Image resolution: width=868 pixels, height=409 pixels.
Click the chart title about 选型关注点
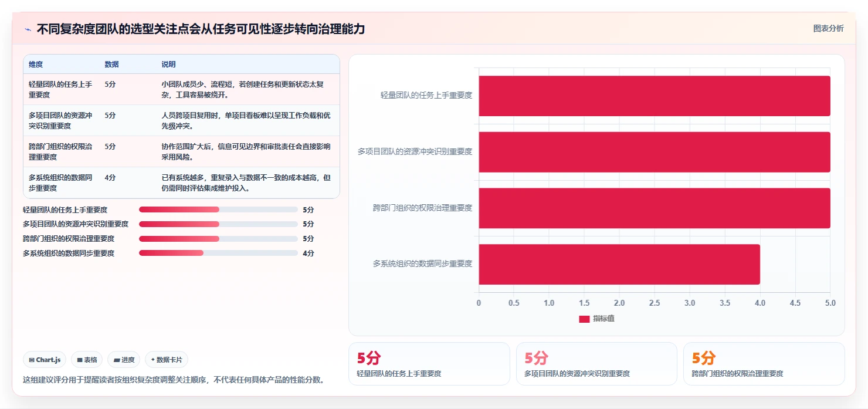click(201, 29)
